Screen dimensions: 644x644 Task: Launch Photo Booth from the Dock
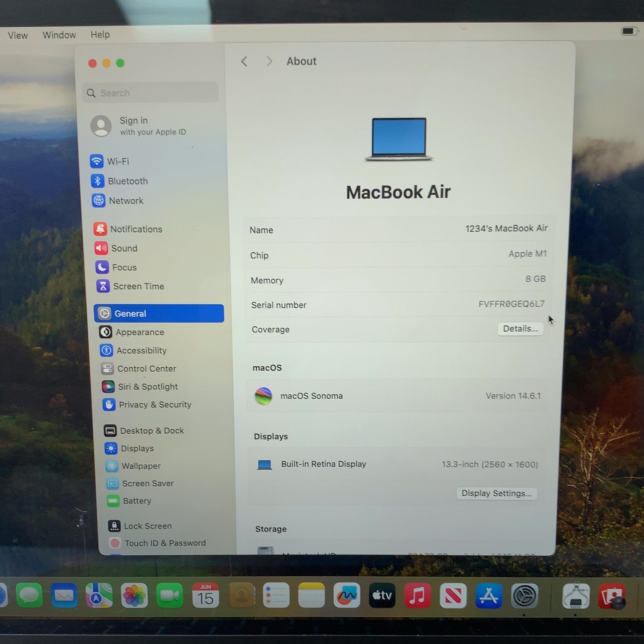(x=611, y=596)
